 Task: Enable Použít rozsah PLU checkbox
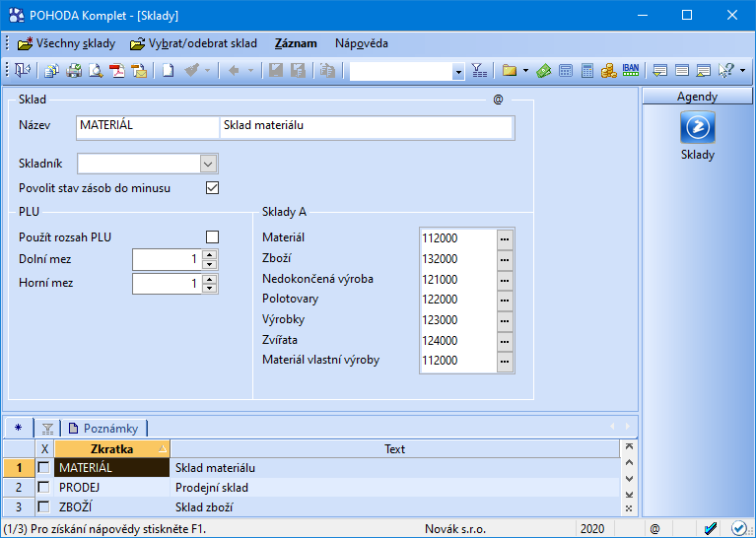tap(212, 236)
